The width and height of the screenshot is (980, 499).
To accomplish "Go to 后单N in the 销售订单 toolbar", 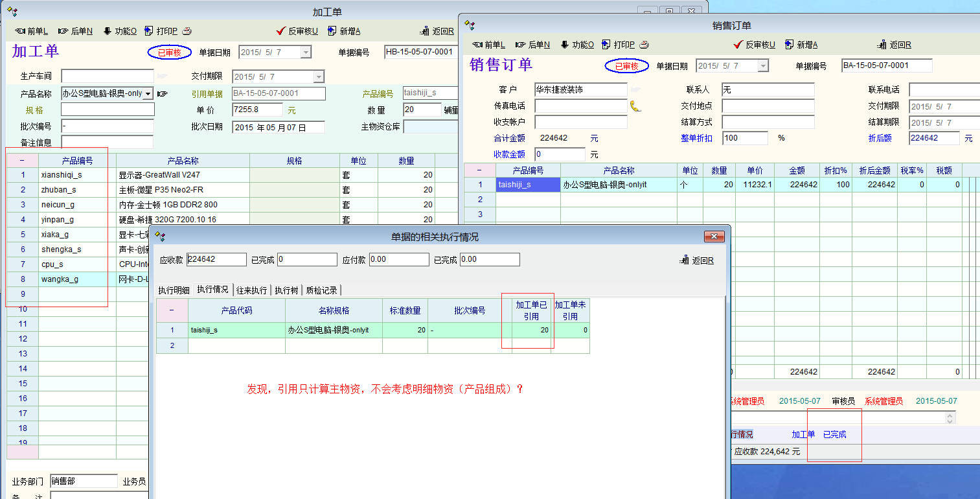I will pos(532,45).
